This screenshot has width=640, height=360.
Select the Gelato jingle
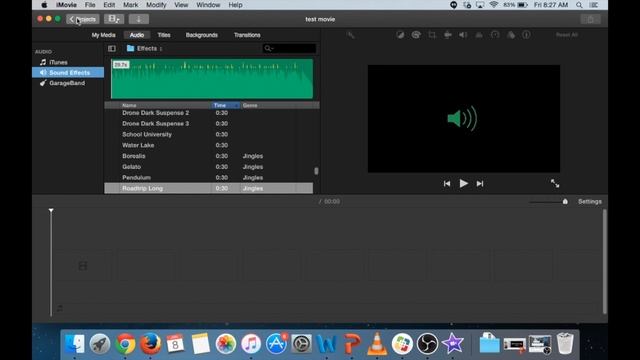tap(209, 167)
